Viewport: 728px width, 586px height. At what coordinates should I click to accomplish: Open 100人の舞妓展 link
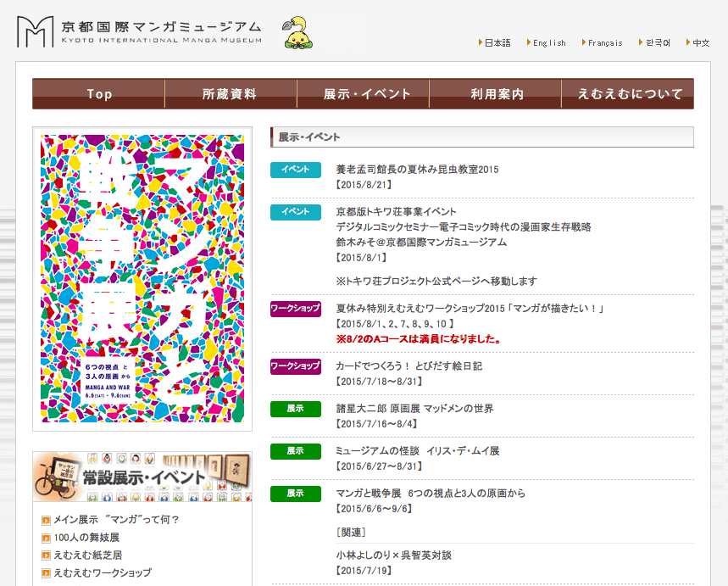tap(86, 537)
